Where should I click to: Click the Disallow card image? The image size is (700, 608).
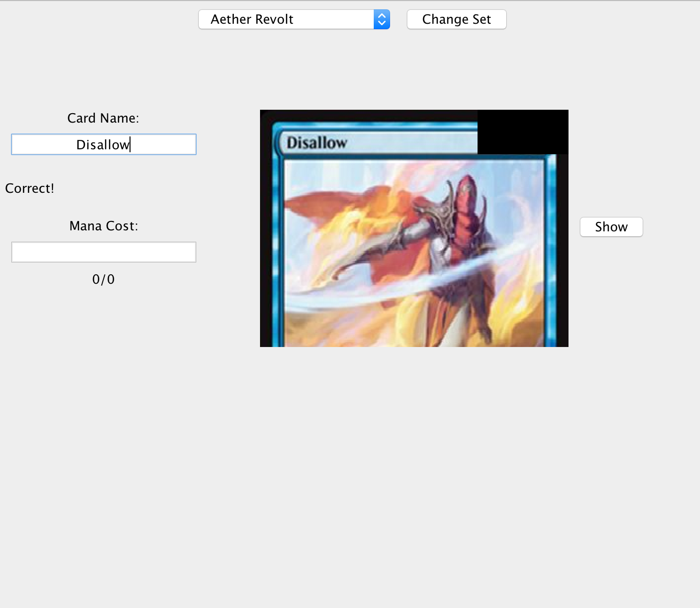414,228
